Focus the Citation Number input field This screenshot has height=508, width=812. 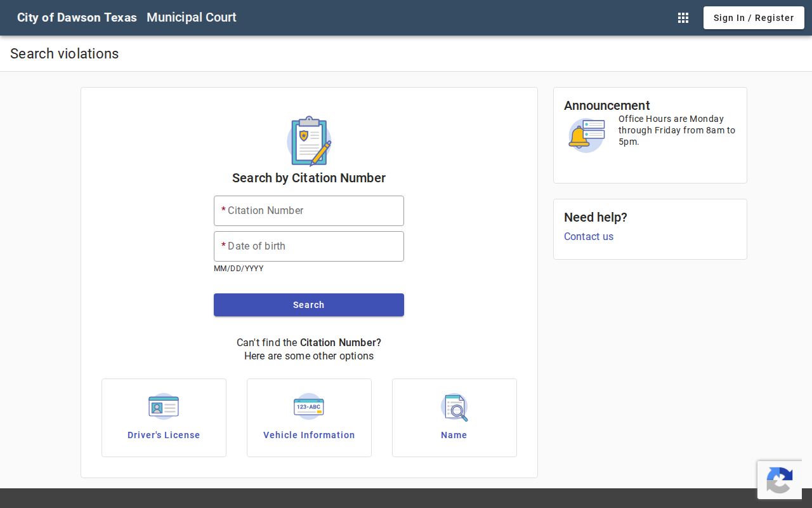[x=309, y=211]
